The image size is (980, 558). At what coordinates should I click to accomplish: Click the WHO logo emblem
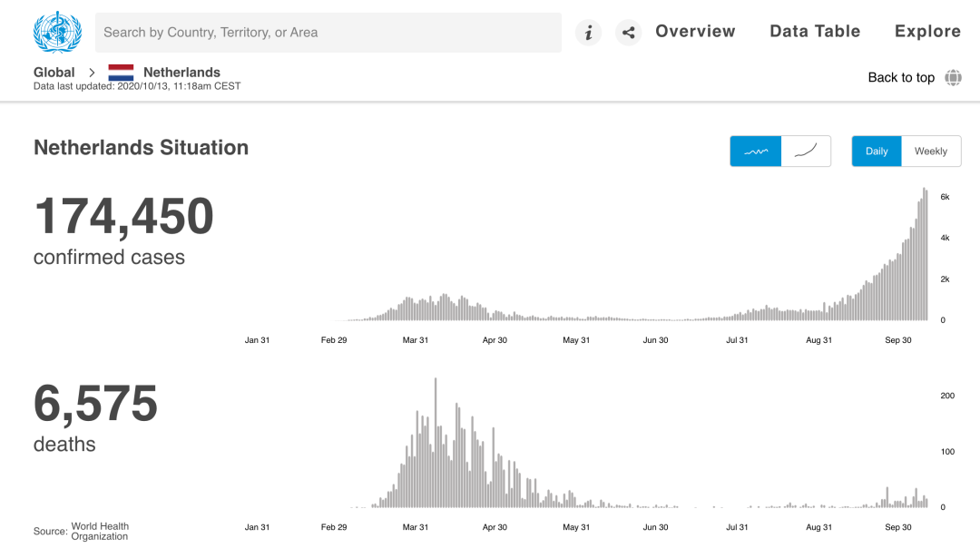click(x=57, y=32)
